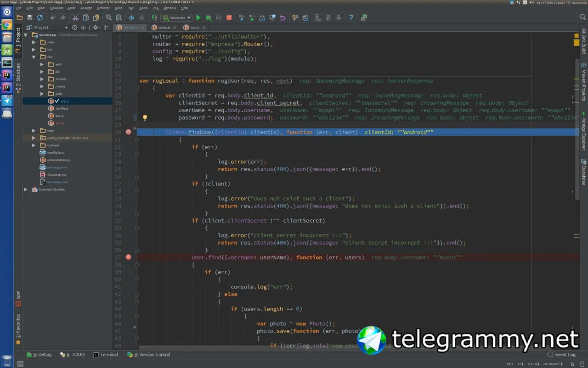Toggle the Mongo Explorer side panel
Screen dimensions: 588x368
[583, 131]
